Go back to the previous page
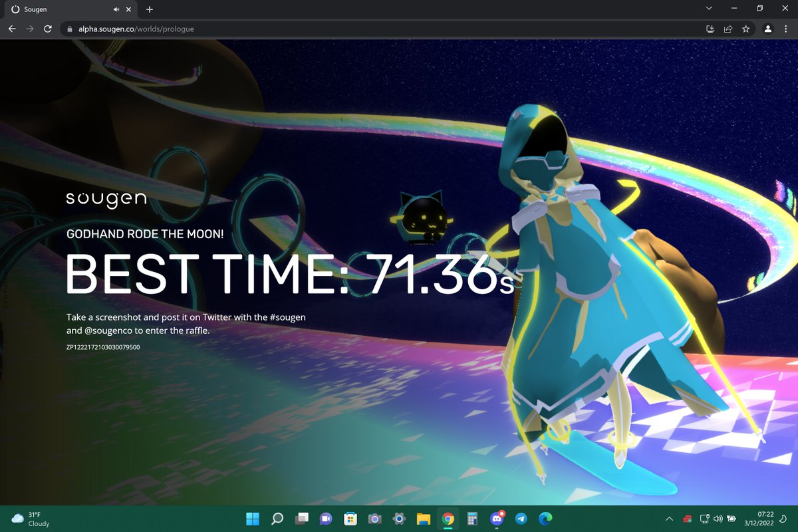The width and height of the screenshot is (798, 532). 12,29
